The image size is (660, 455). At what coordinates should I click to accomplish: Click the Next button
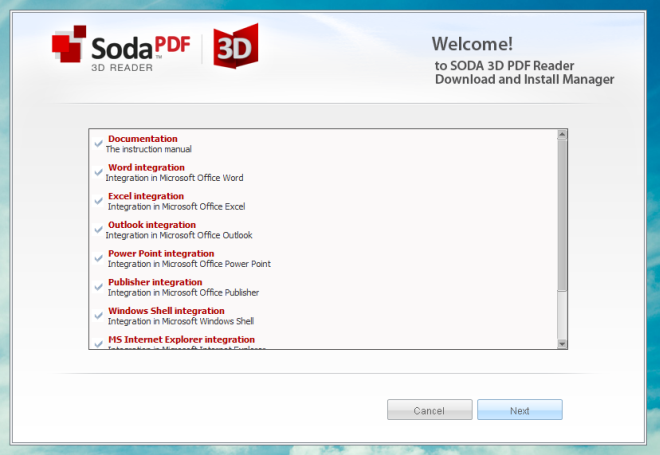[x=520, y=410]
